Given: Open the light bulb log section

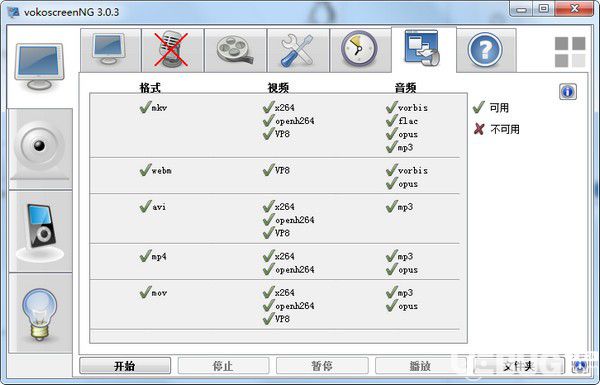Looking at the screenshot, I should point(40,313).
